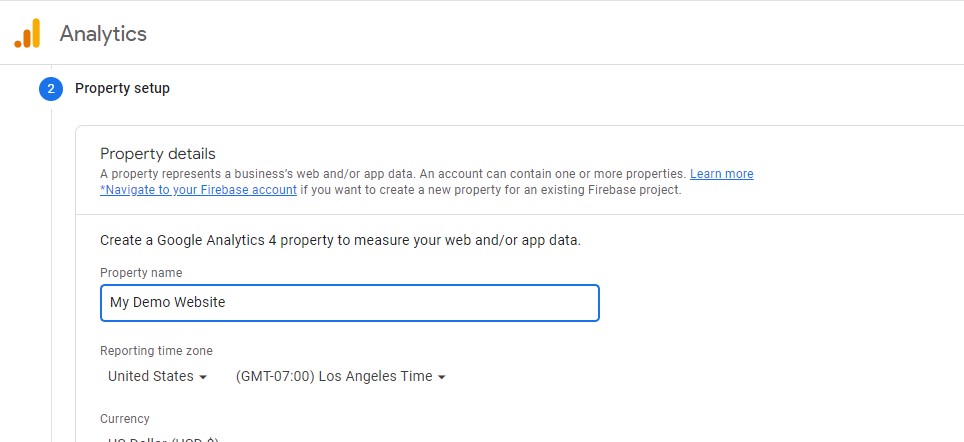Focus the Property name input field

click(x=350, y=302)
